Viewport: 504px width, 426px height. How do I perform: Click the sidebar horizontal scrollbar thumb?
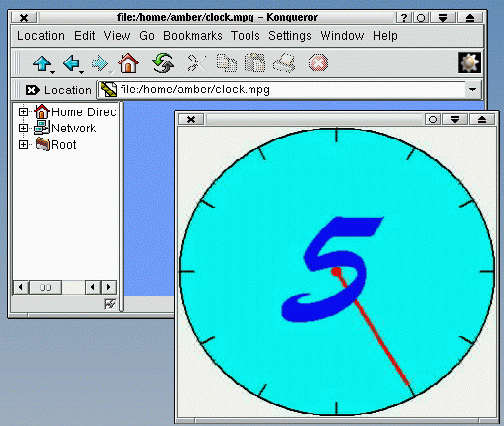(x=45, y=287)
